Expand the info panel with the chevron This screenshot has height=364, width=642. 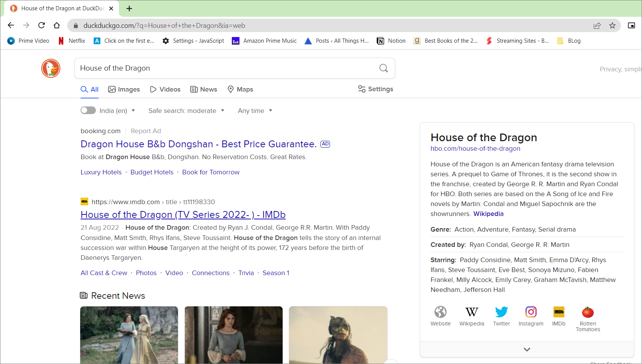[x=527, y=350]
